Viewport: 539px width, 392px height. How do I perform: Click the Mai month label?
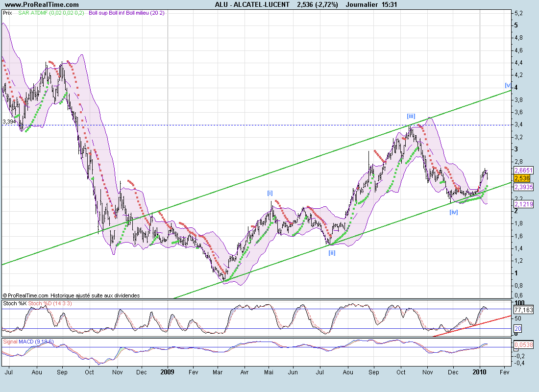coord(269,372)
